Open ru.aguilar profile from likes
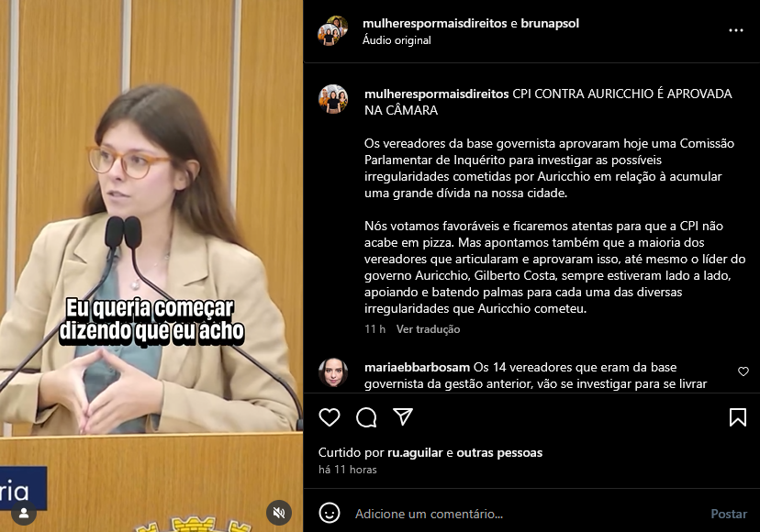Viewport: 760px width, 532px height. (x=415, y=452)
